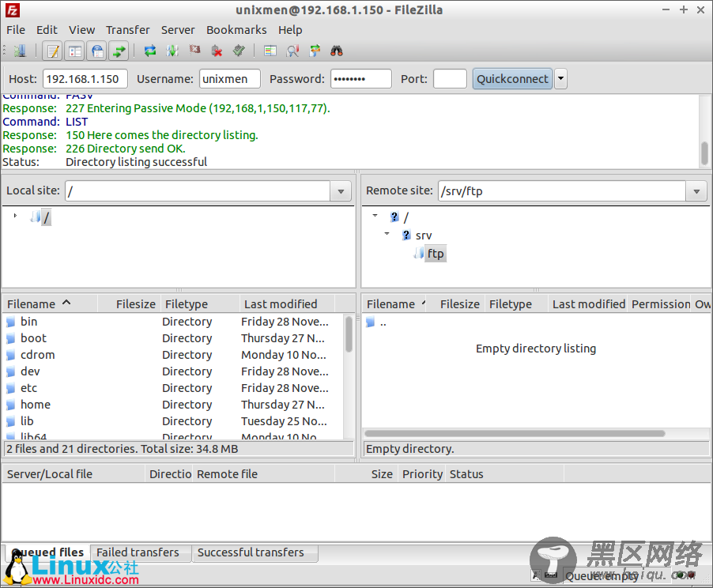The width and height of the screenshot is (713, 588).
Task: Open the Server menu
Action: (178, 30)
